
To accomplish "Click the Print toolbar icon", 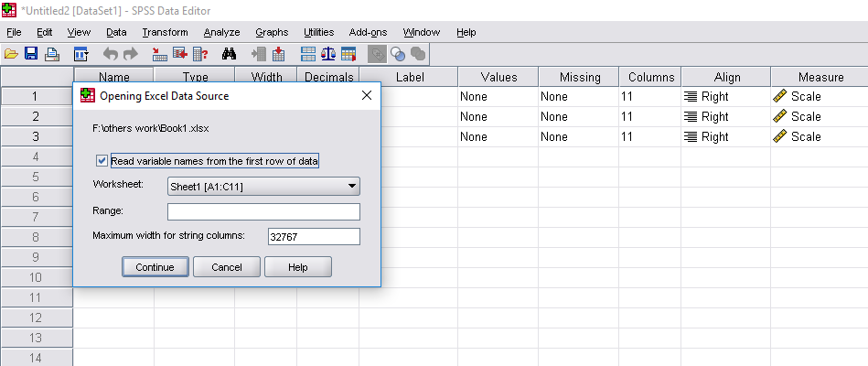I will tap(52, 54).
